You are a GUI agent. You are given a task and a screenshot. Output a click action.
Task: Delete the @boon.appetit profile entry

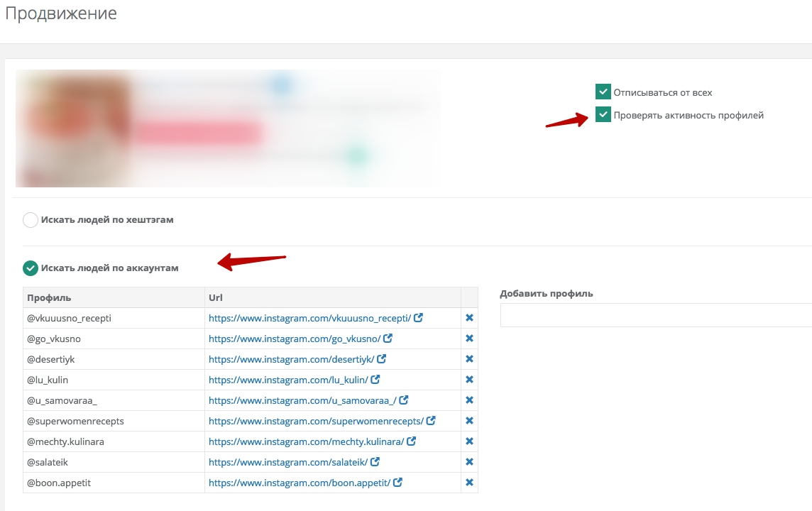pos(469,483)
